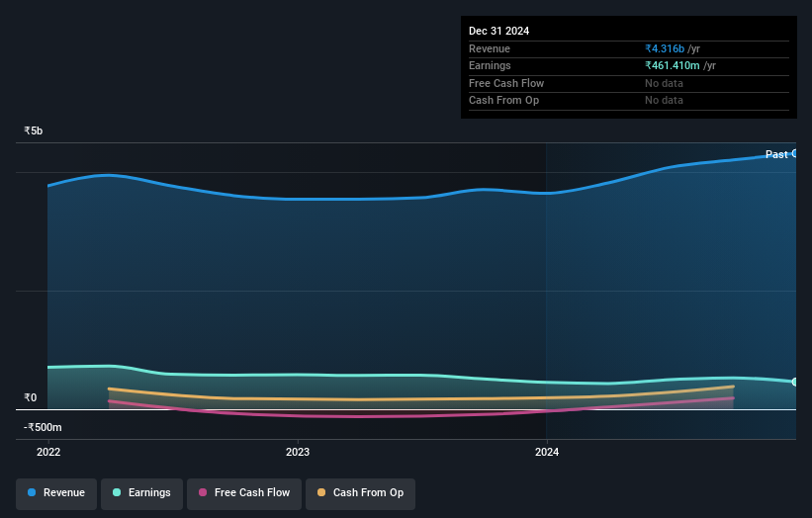The width and height of the screenshot is (812, 518).
Task: Toggle the Earnings legend button
Action: point(141,493)
